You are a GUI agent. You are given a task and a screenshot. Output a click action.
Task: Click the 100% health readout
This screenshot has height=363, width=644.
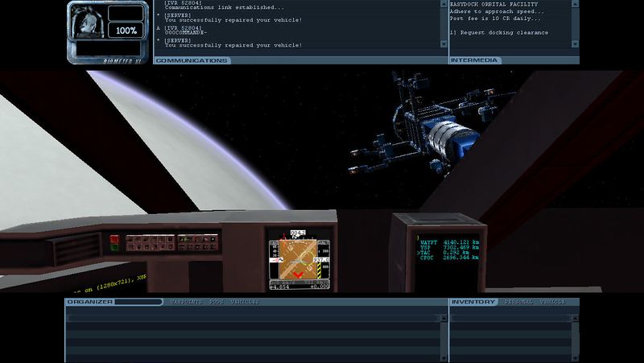click(126, 31)
